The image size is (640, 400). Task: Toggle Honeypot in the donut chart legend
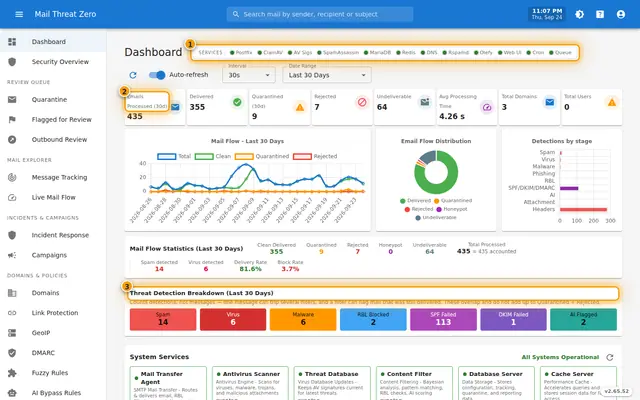(x=452, y=209)
